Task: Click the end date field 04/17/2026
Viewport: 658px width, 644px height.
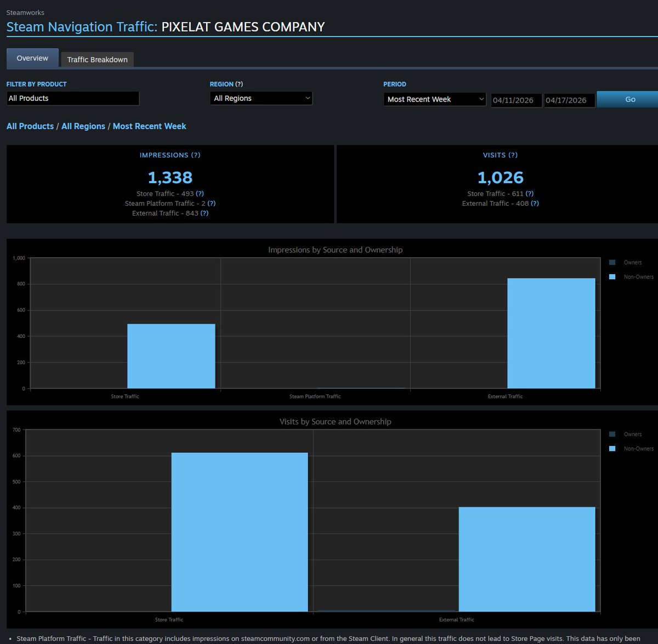Action: coord(569,100)
